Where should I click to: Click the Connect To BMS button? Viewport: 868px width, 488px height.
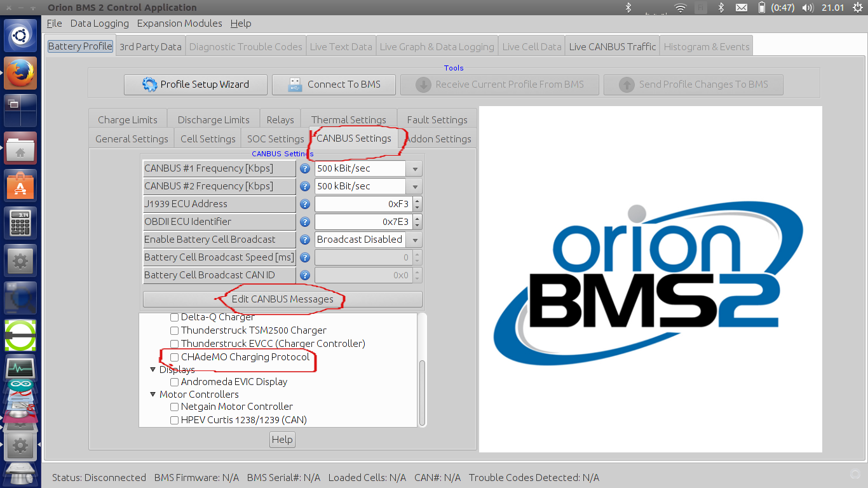334,85
